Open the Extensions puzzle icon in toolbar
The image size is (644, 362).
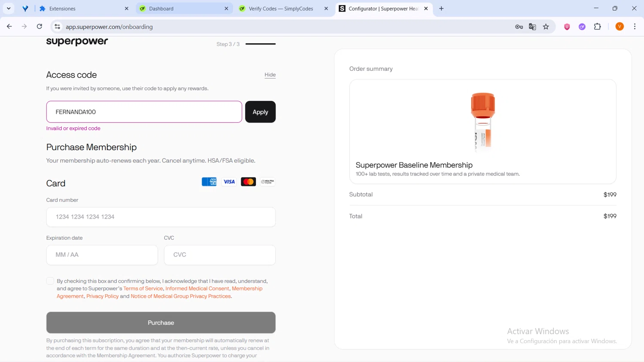(597, 27)
